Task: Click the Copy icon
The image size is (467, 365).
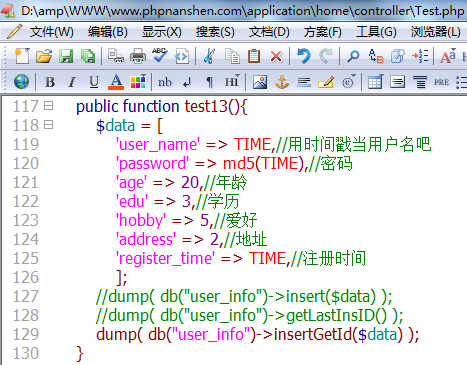Action: [232, 56]
